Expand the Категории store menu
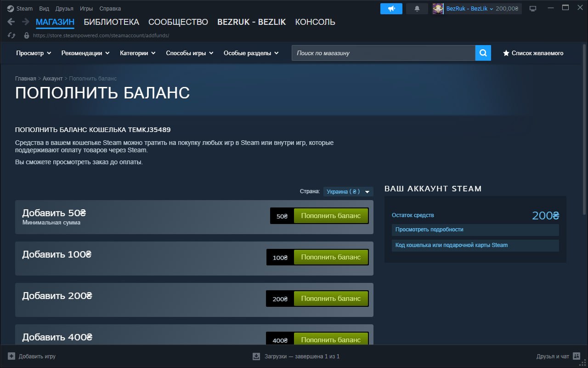The height and width of the screenshot is (368, 588). (x=137, y=53)
